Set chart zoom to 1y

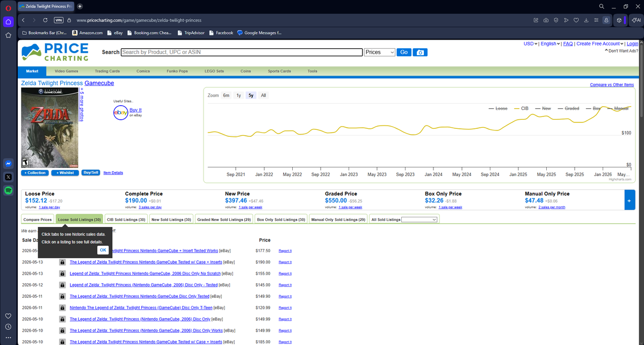coord(238,95)
